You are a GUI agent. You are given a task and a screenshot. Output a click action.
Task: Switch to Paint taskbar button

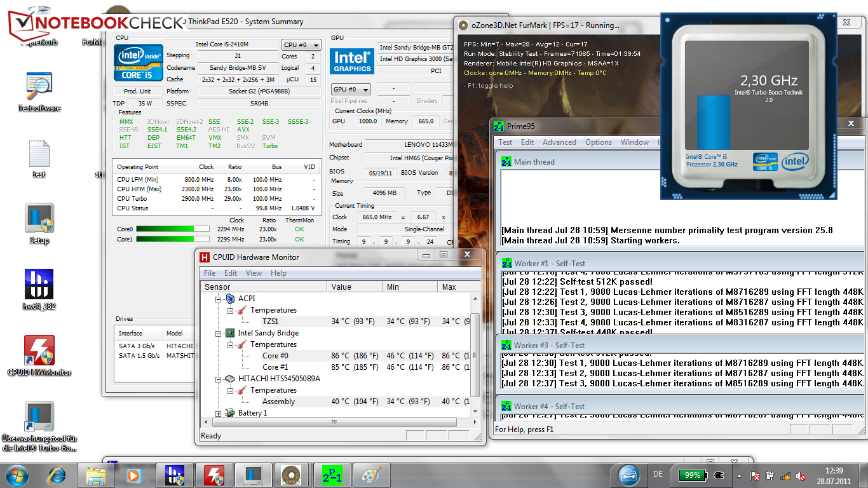pos(370,475)
